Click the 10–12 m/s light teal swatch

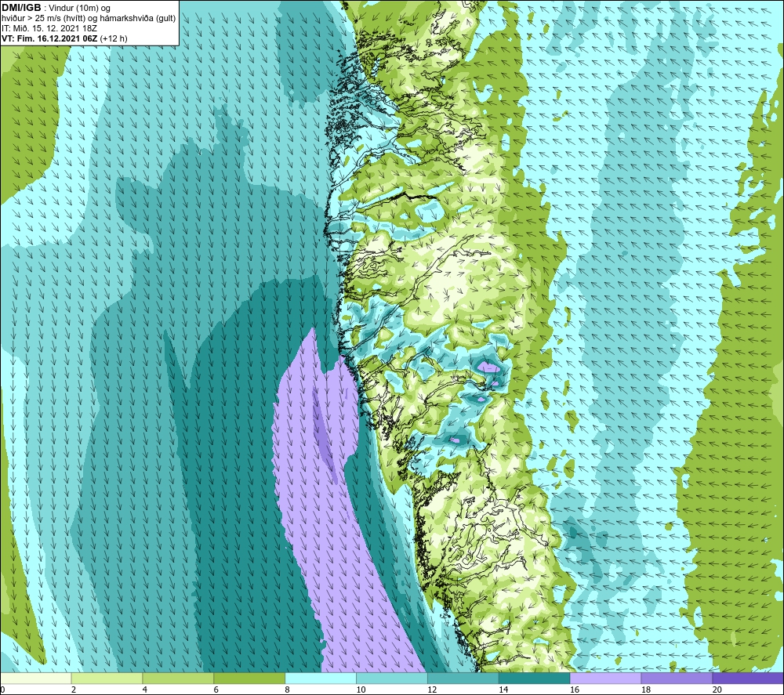(x=392, y=678)
